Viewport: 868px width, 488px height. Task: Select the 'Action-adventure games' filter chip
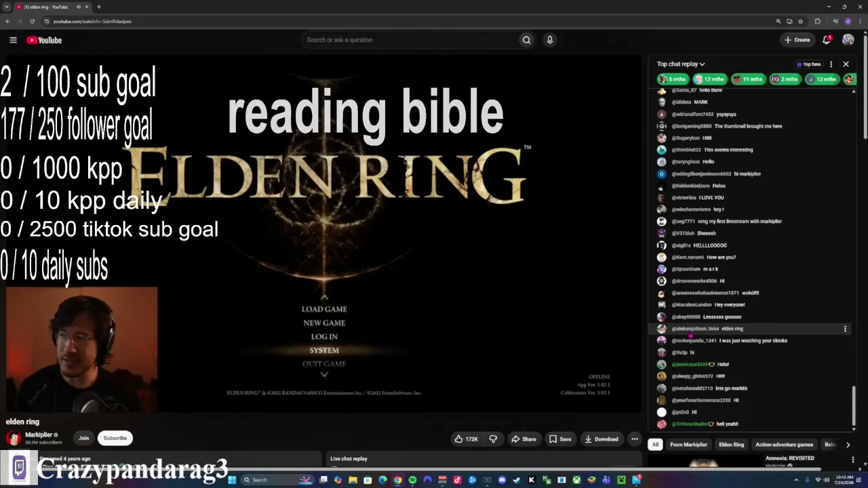click(784, 445)
